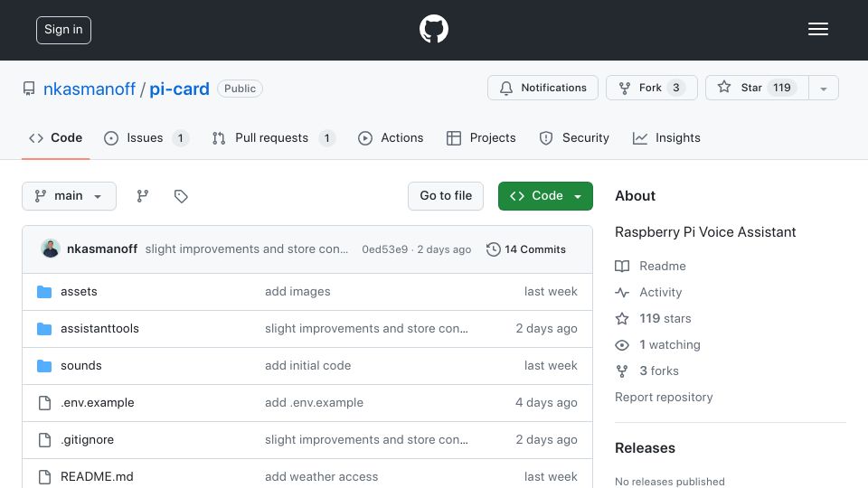Switch to the Security tab
868x488 pixels.
[574, 137]
